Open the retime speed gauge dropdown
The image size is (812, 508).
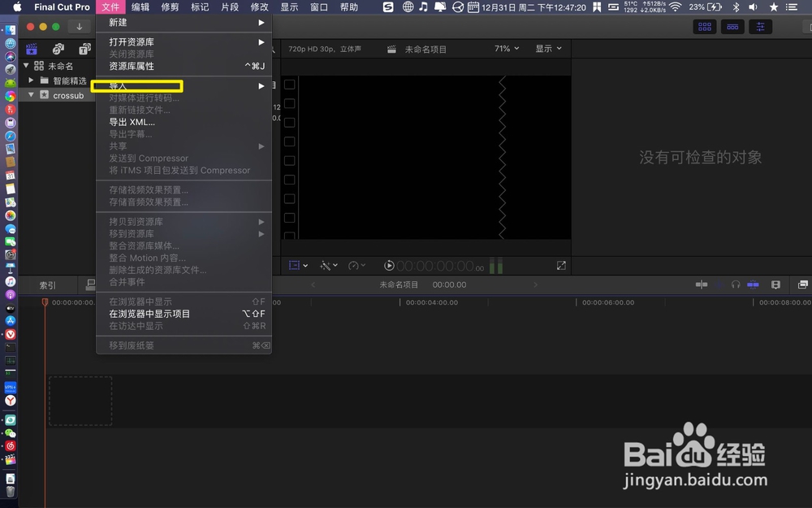click(356, 266)
